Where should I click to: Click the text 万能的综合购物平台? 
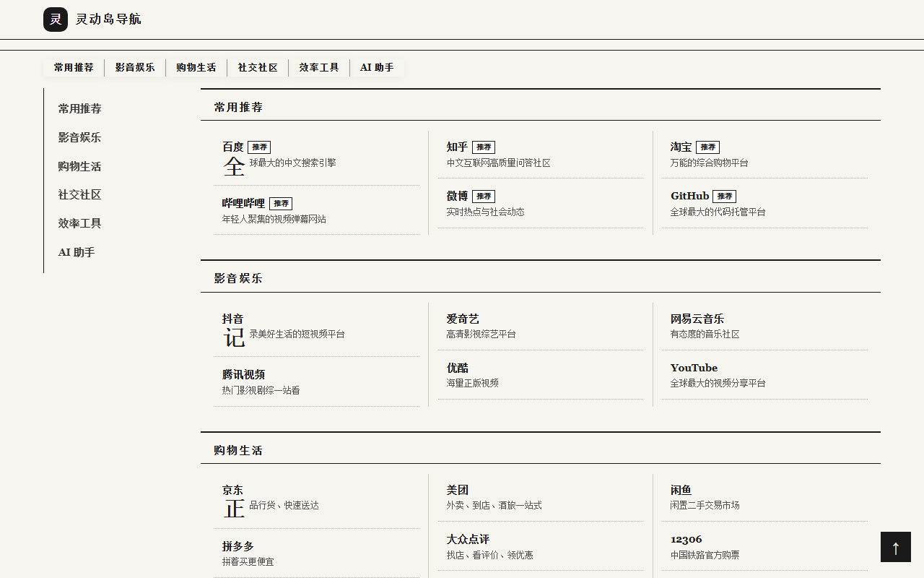[710, 163]
